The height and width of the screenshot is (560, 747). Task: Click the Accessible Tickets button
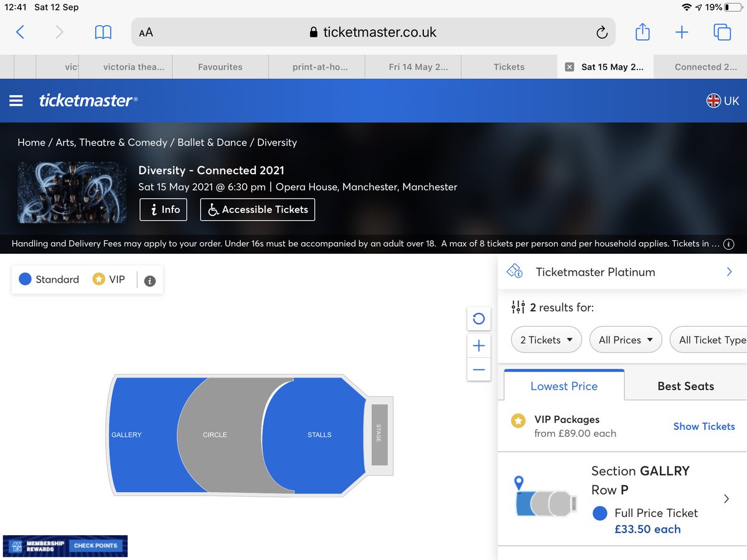(x=258, y=210)
